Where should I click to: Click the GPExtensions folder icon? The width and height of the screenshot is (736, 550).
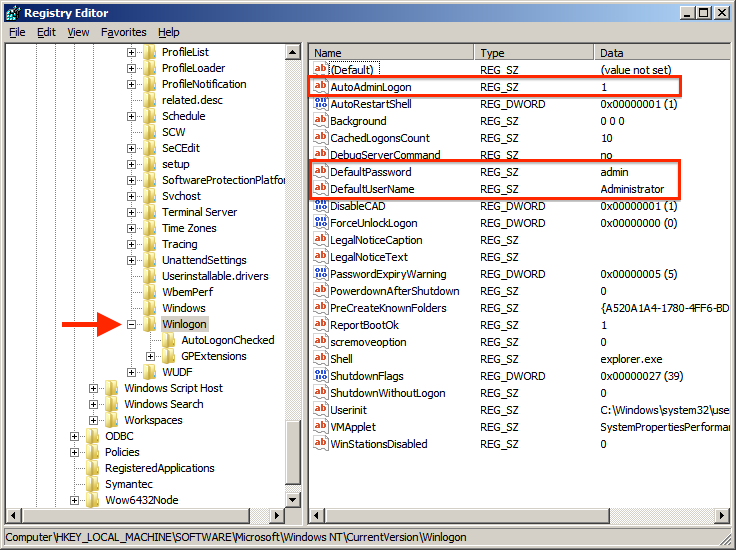pos(169,356)
